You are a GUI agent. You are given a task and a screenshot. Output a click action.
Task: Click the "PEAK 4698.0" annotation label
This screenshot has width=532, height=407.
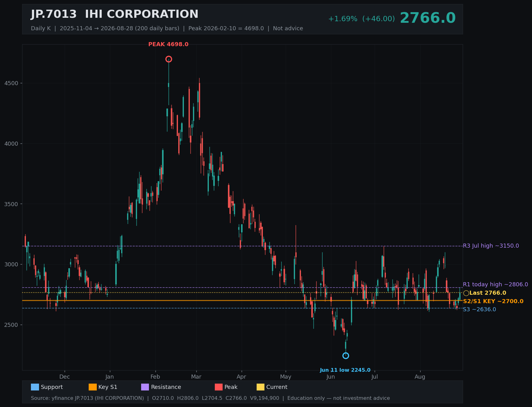pos(168,44)
